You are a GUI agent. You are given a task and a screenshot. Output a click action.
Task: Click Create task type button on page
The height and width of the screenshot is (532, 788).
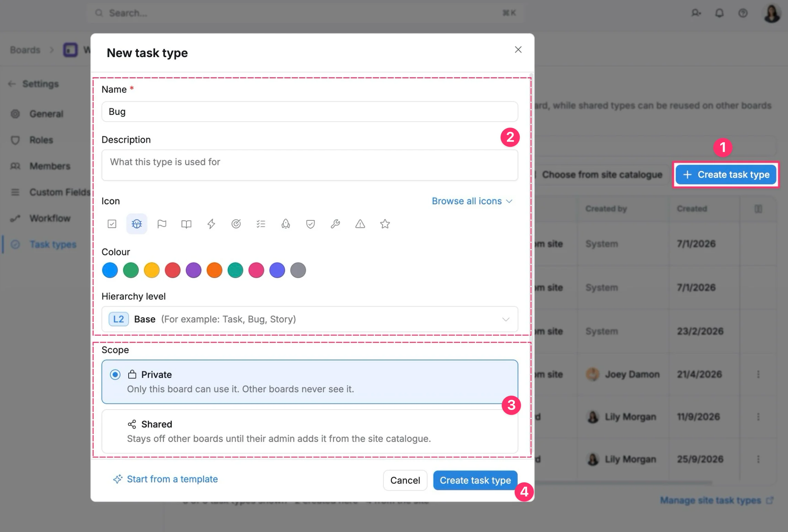point(726,175)
